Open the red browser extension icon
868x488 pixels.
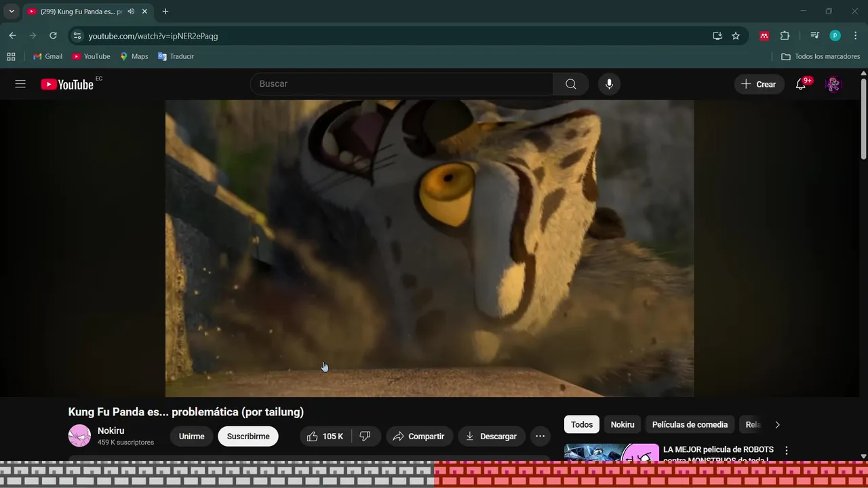tap(764, 36)
